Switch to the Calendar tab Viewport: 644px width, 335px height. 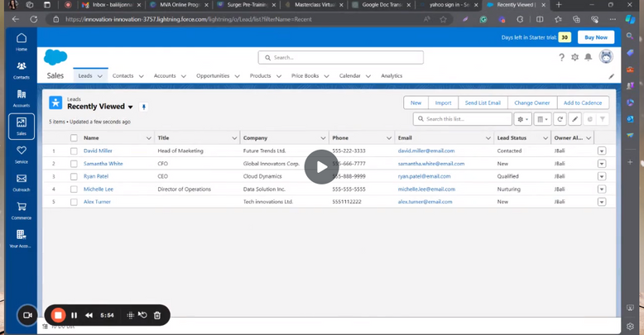[350, 76]
